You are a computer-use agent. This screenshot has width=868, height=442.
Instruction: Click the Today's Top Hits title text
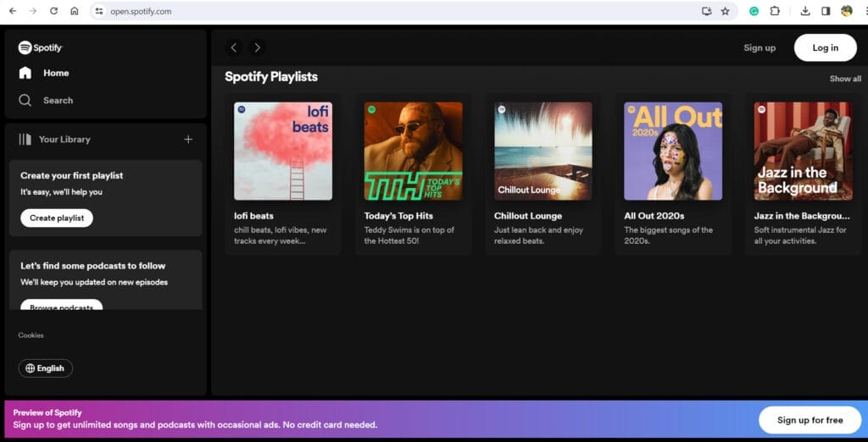click(398, 216)
